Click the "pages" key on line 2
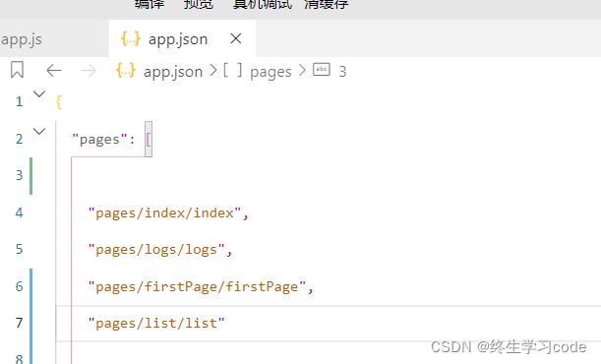 [99, 140]
